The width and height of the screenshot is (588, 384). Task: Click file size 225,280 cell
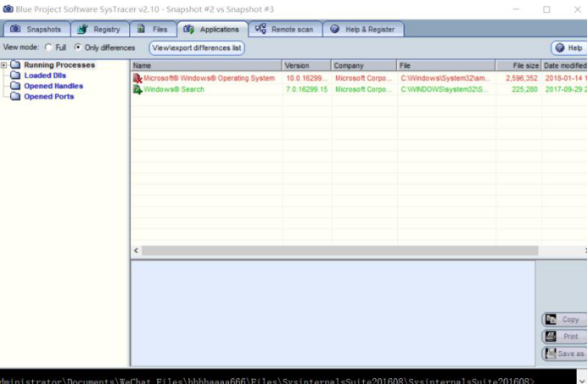point(524,89)
